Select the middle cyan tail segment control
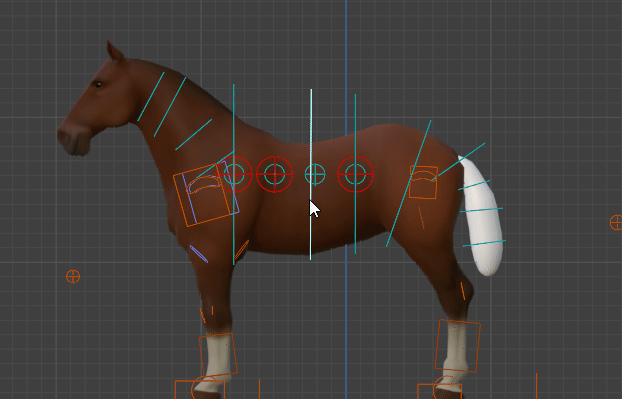The image size is (622, 399). click(x=481, y=210)
